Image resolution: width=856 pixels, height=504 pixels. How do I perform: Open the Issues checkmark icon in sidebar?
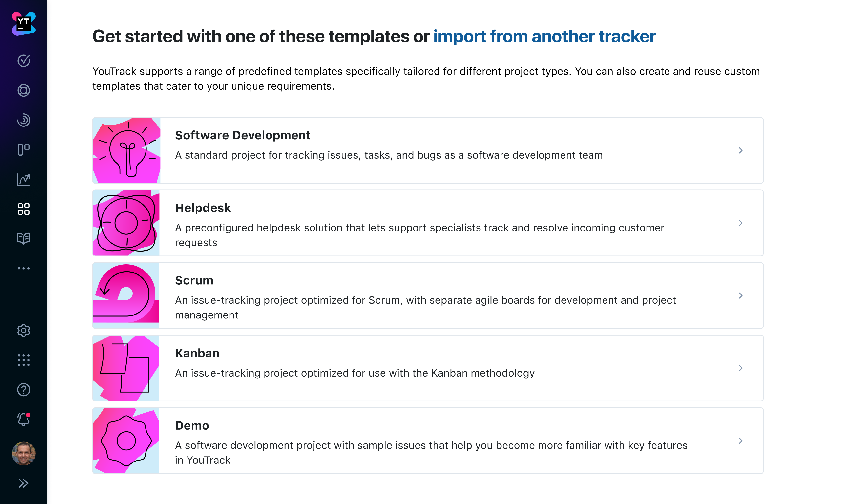(23, 61)
